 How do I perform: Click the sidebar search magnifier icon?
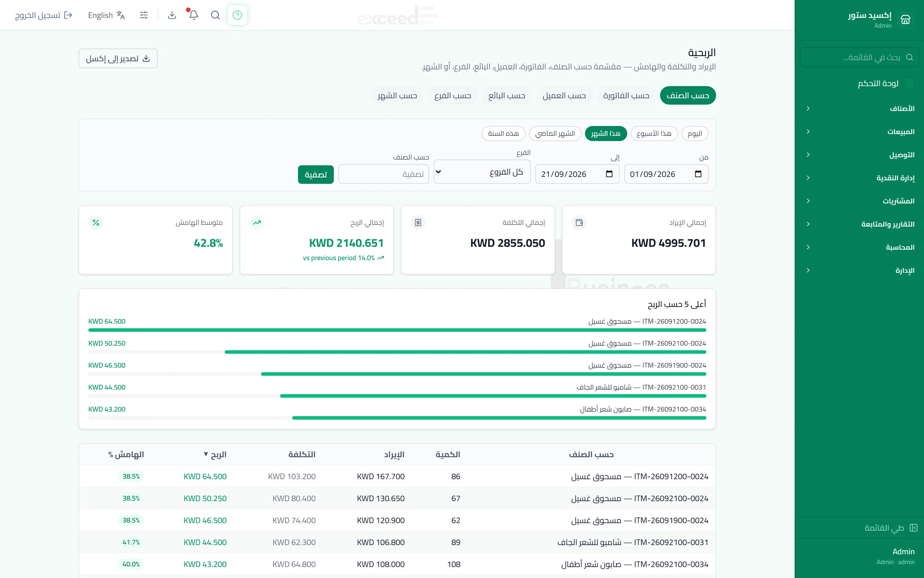[x=910, y=57]
